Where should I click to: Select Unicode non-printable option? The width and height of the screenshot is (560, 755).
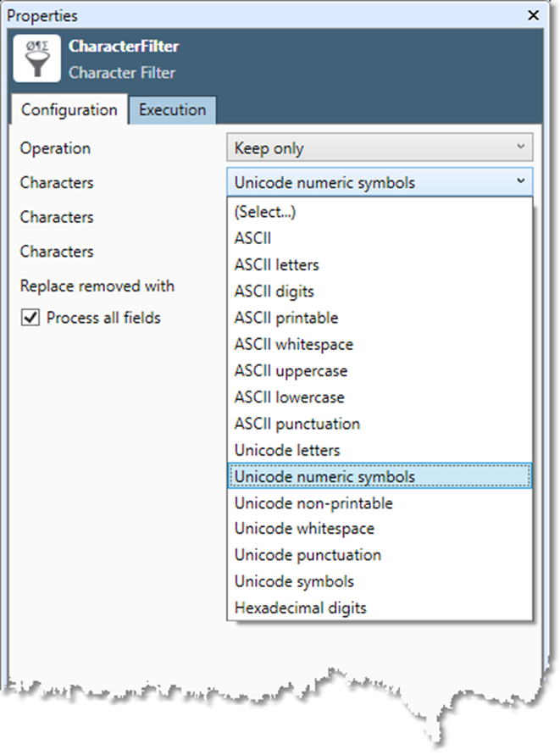pyautogui.click(x=313, y=503)
